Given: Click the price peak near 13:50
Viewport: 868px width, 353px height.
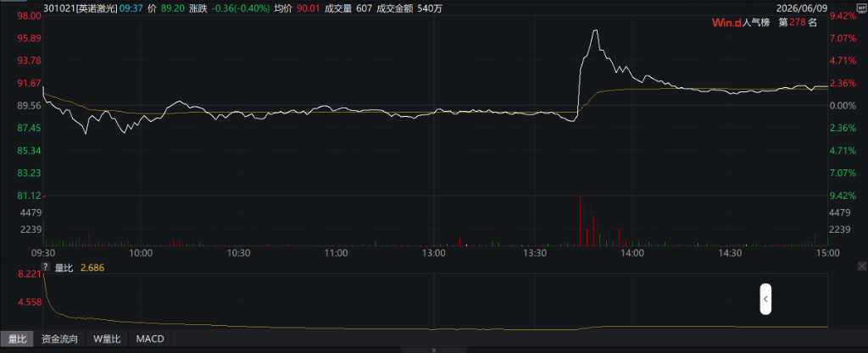Looking at the screenshot, I should (x=596, y=30).
